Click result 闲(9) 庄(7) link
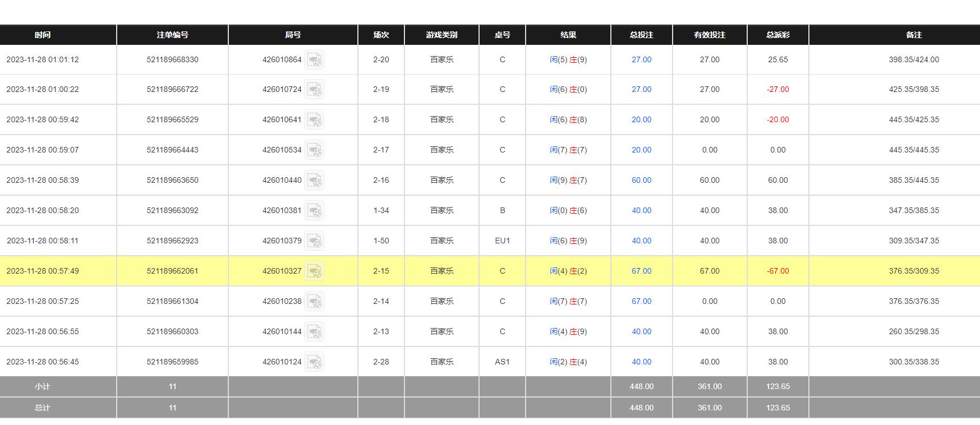The height and width of the screenshot is (425, 980). 568,180
